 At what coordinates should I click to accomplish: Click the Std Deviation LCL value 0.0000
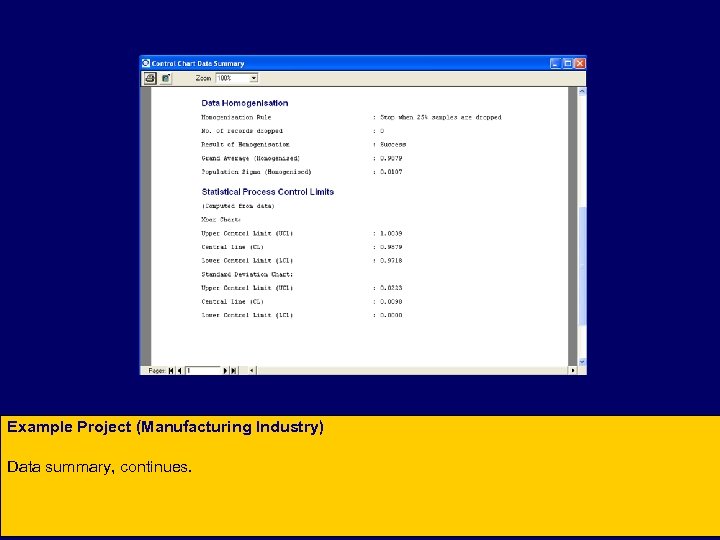point(391,315)
